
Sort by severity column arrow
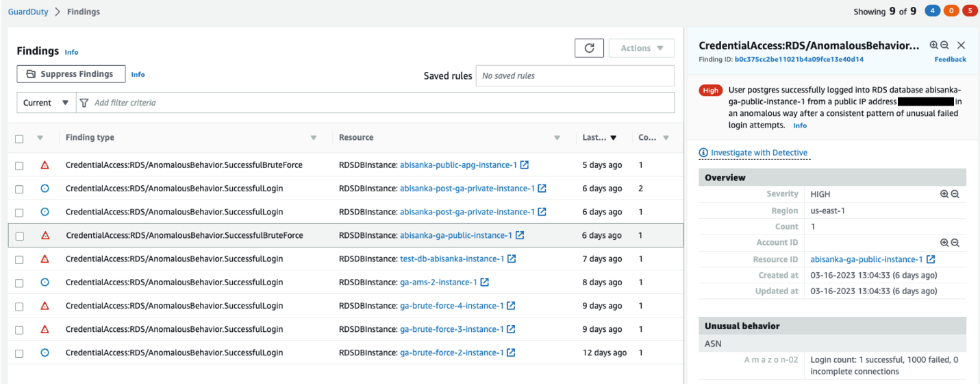click(x=40, y=138)
